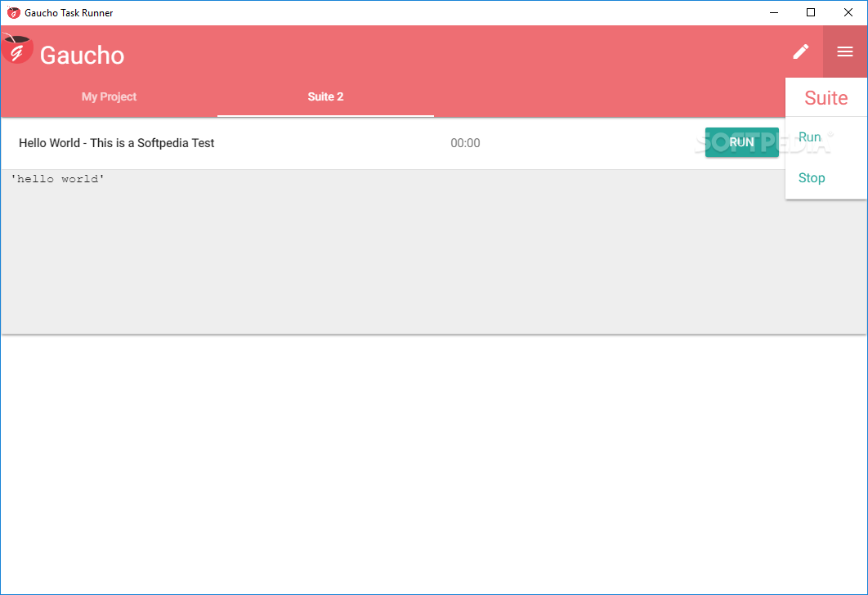Screen dimensions: 868x595
Task: Click the title bar app icon
Action: pyautogui.click(x=13, y=12)
